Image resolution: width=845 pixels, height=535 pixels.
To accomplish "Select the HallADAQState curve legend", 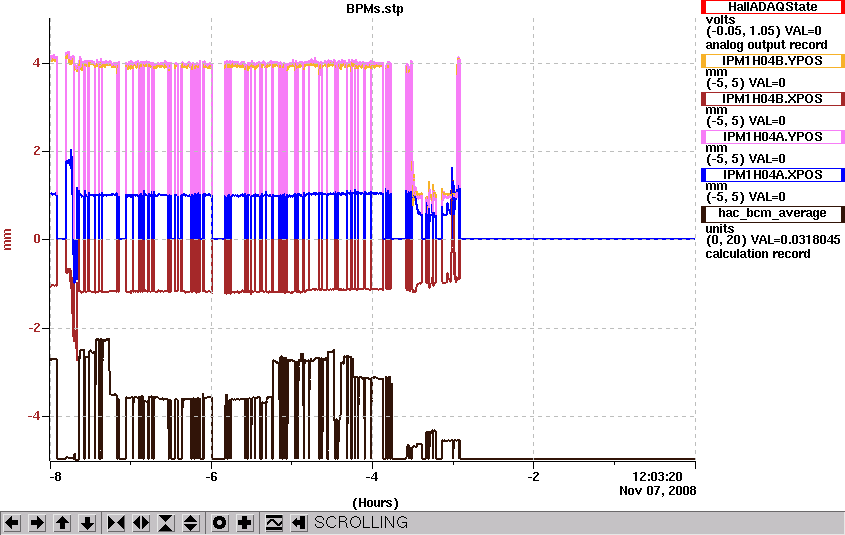I will coord(773,7).
